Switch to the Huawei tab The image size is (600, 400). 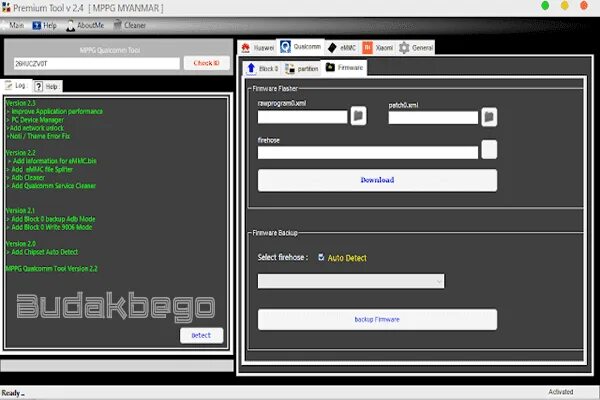tap(258, 48)
